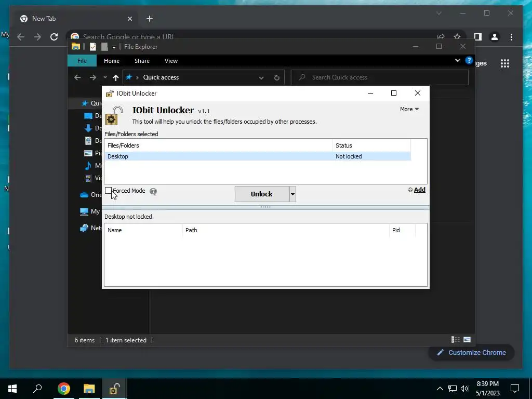
Task: Click the properties quick access toolbar icon
Action: click(93, 47)
